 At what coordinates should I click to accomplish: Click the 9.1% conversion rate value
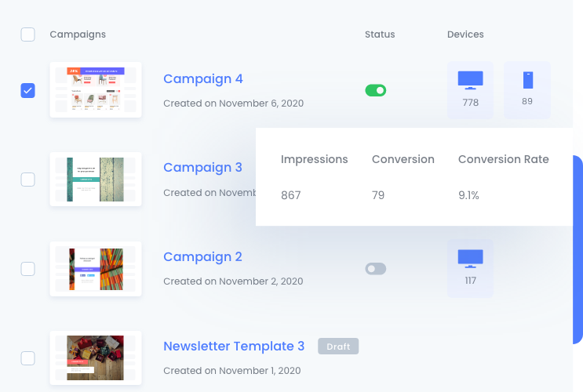[x=468, y=195]
